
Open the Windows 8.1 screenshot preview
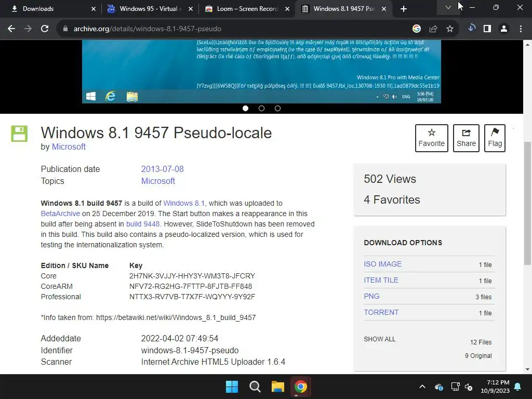[262, 71]
